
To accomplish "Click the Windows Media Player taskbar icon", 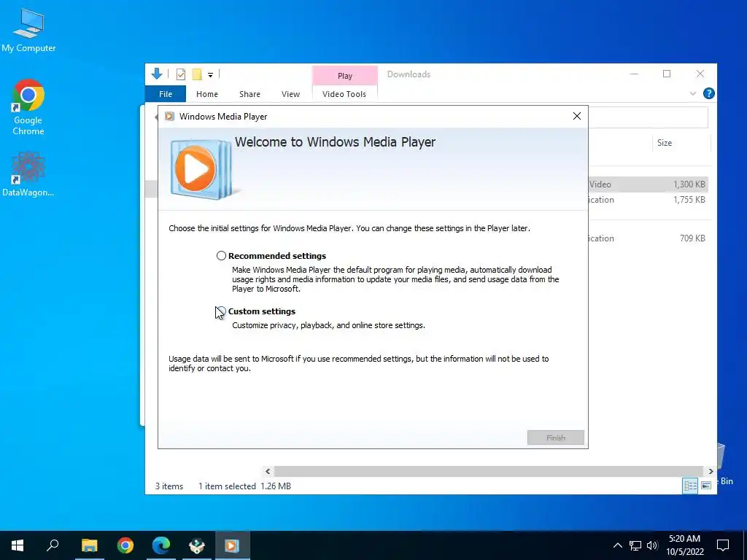I will click(232, 545).
